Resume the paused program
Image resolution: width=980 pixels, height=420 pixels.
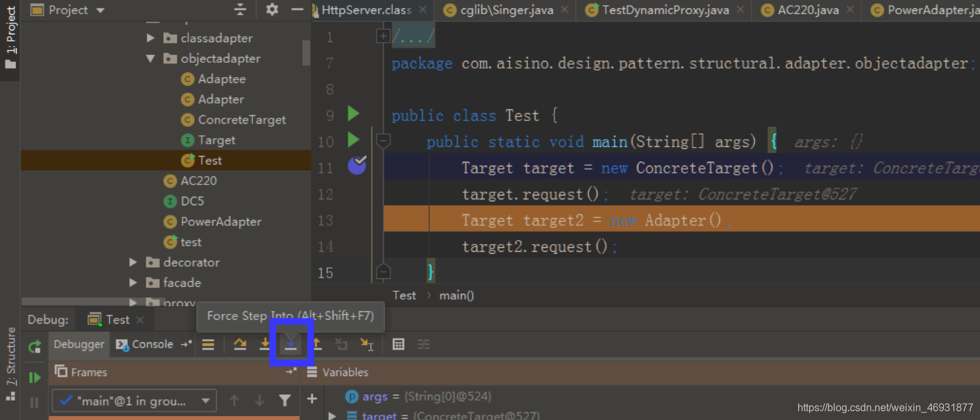(x=34, y=377)
